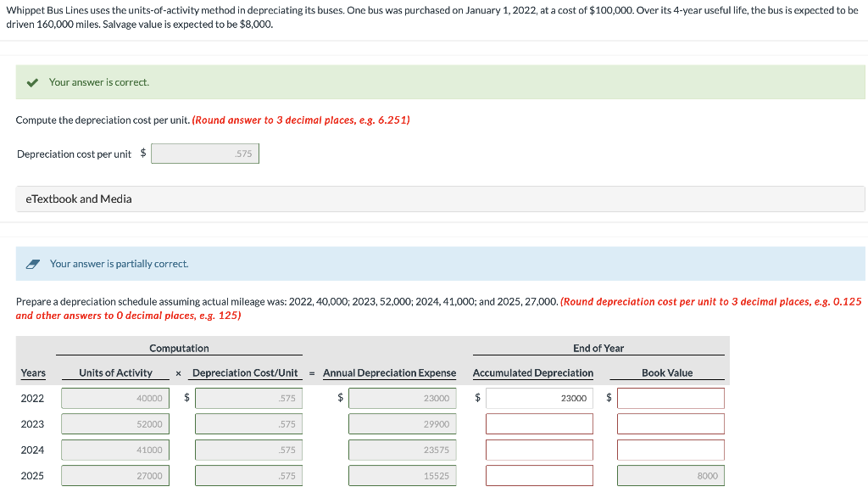
Task: Click the Depreciation cost per unit field
Action: pos(205,154)
